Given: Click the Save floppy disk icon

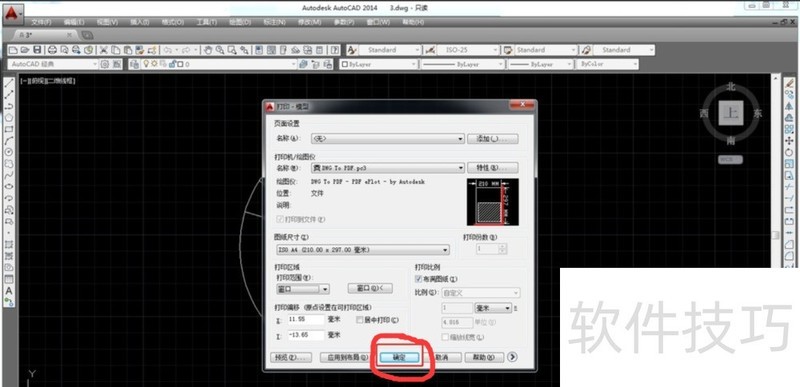Looking at the screenshot, I should click(37, 50).
